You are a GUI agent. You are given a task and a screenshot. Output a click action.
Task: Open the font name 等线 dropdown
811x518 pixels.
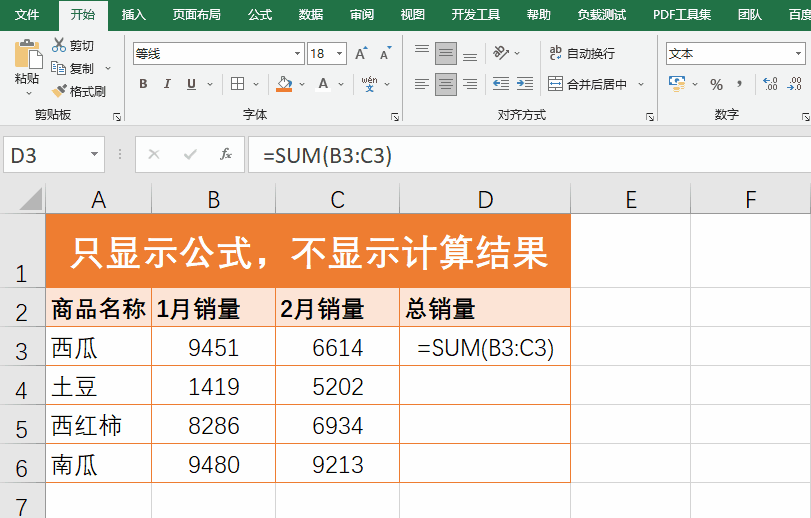[x=298, y=54]
